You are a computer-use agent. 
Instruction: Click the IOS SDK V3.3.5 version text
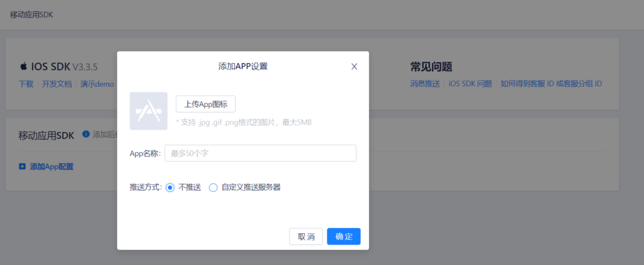point(85,67)
